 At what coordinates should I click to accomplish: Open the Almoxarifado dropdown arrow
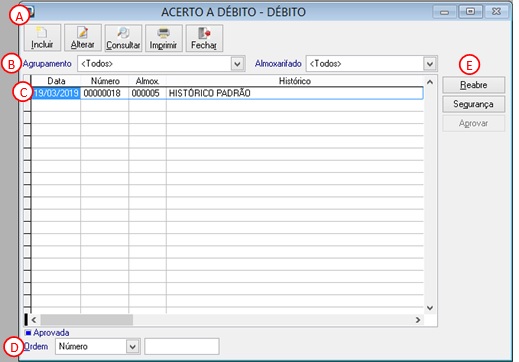pyautogui.click(x=430, y=63)
